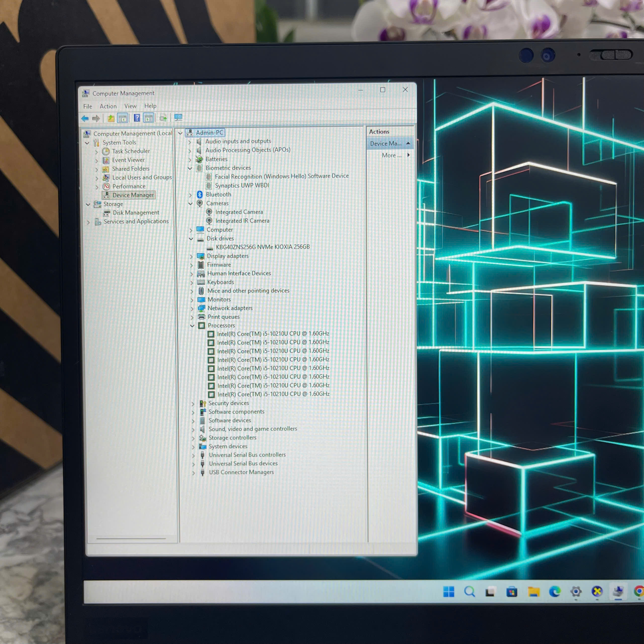Expand Services and Applications
The image size is (644, 644).
point(88,222)
